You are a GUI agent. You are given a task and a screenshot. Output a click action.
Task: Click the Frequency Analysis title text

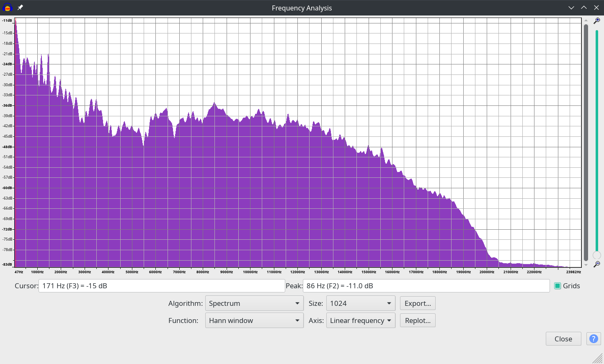(302, 8)
